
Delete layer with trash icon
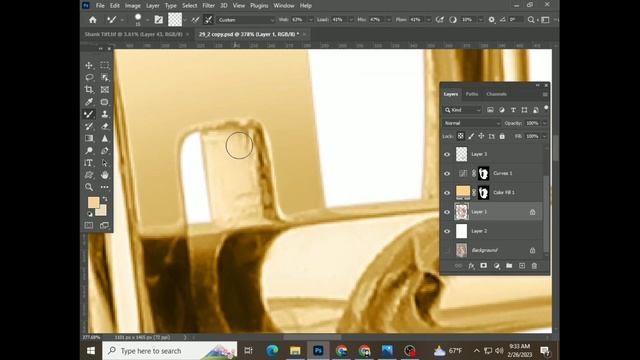(534, 266)
